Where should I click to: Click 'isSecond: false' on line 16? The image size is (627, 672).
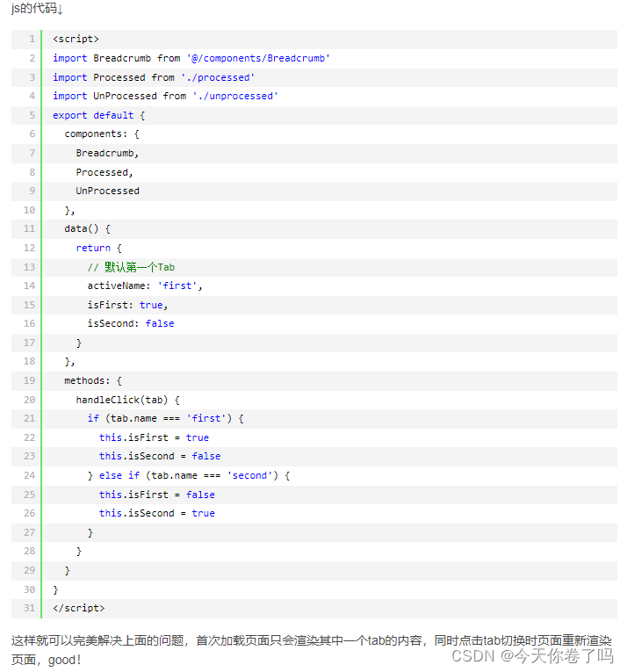(131, 323)
